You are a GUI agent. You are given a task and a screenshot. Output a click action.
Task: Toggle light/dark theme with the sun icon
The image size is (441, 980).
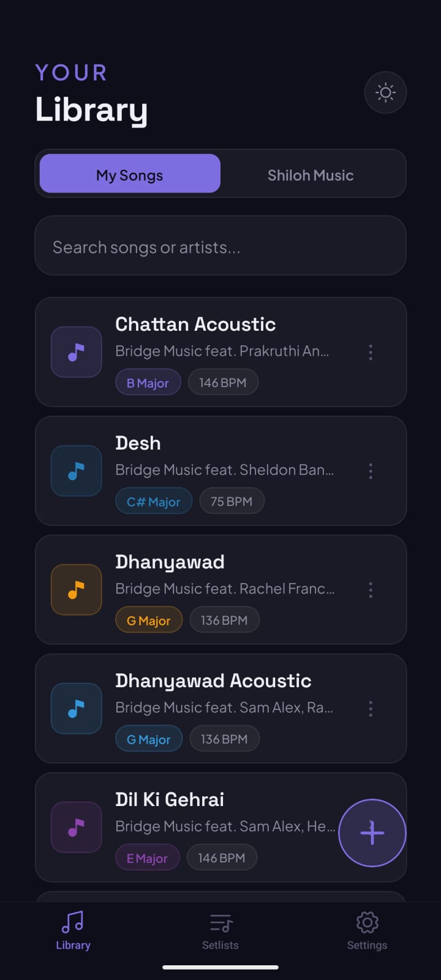click(x=385, y=92)
